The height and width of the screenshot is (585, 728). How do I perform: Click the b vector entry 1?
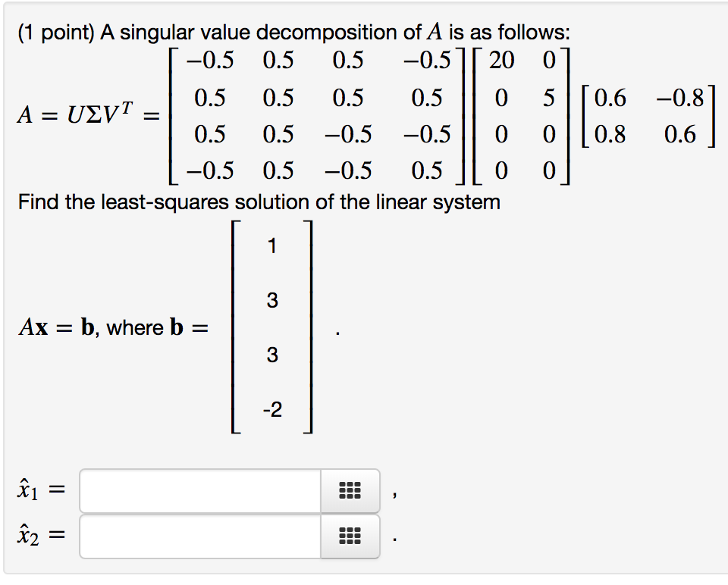[271, 246]
